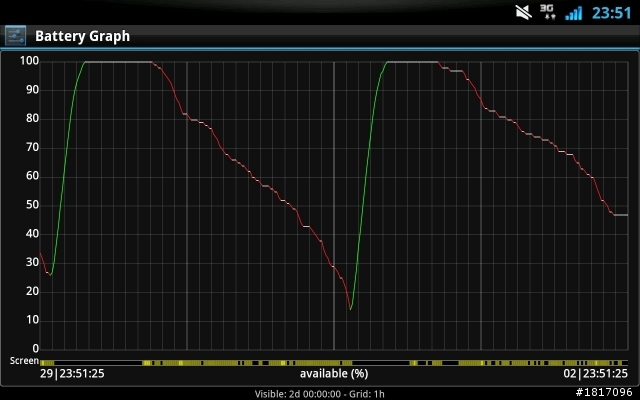Screen dimensions: 640x400
Task: Tap the 50 label on the Y axis
Action: click(32, 205)
